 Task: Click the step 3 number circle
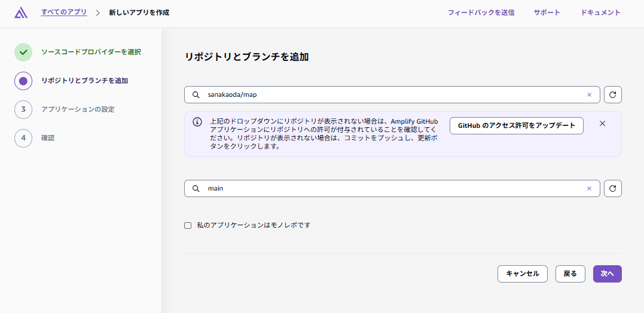pyautogui.click(x=23, y=109)
